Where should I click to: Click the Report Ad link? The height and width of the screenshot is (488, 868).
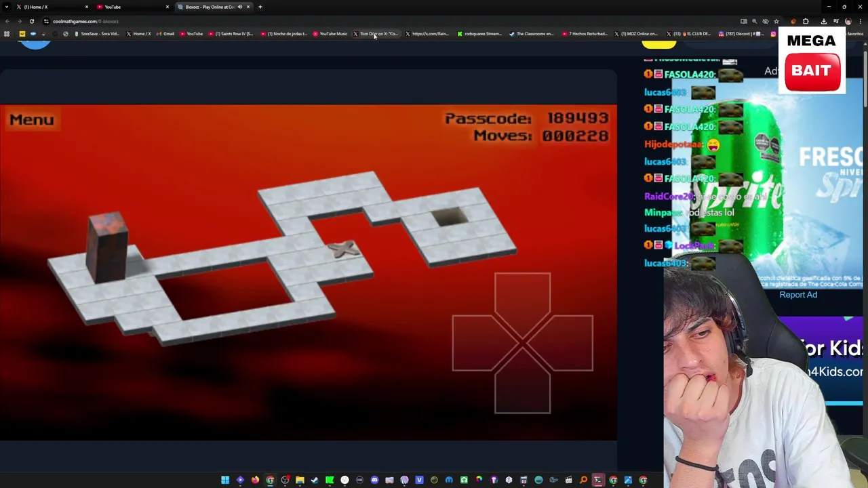tap(798, 295)
